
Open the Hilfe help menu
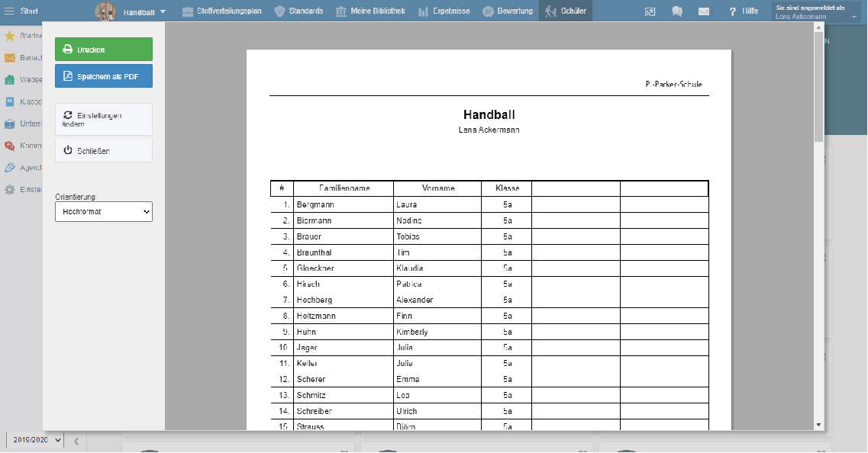click(744, 11)
